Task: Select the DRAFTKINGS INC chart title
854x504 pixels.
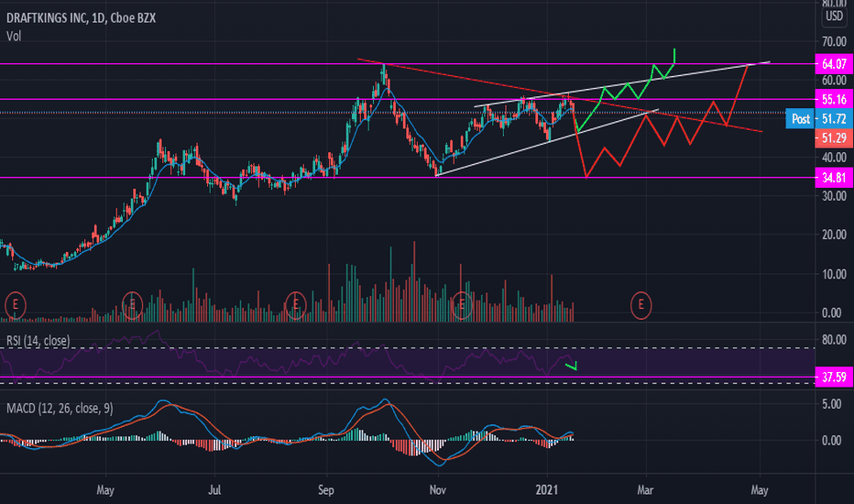Action: point(82,18)
